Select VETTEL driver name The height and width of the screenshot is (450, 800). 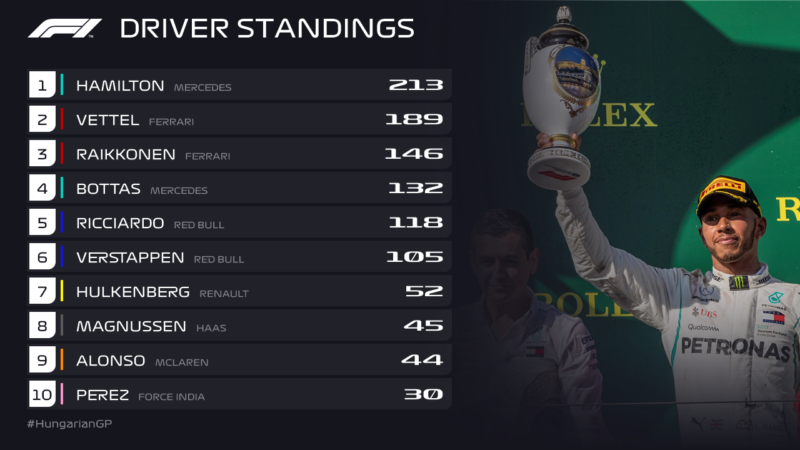[108, 120]
